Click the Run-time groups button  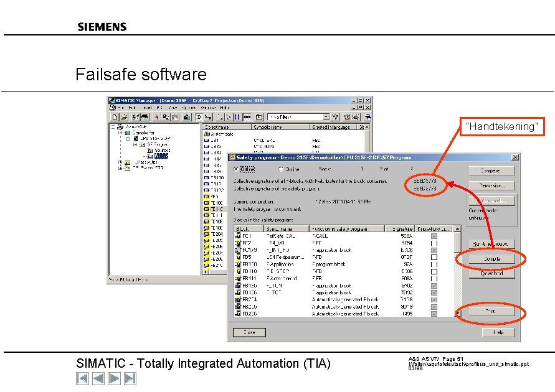pyautogui.click(x=491, y=244)
